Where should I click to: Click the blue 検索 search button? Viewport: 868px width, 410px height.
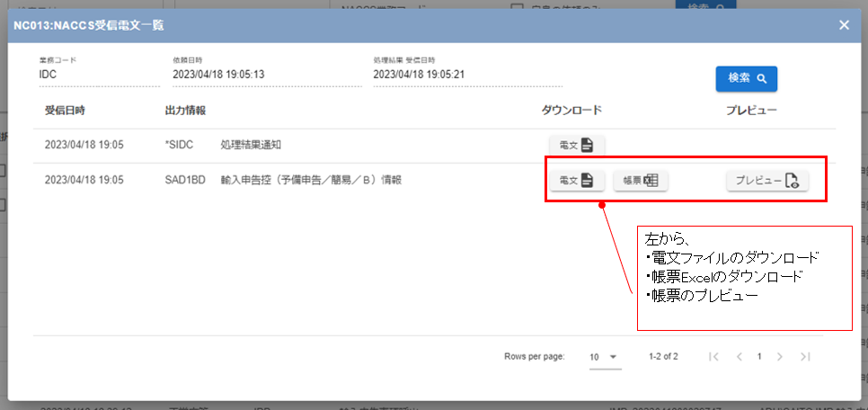click(x=746, y=78)
